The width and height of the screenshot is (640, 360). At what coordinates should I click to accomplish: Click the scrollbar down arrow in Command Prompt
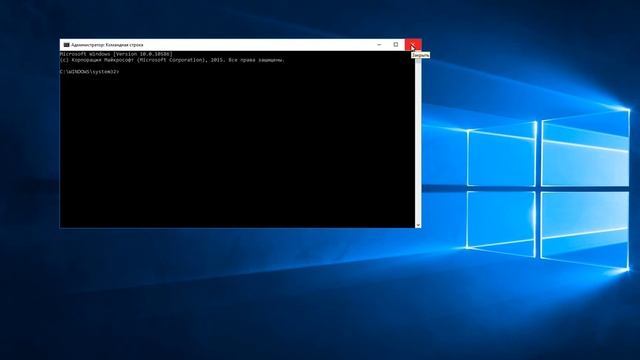pyautogui.click(x=418, y=225)
